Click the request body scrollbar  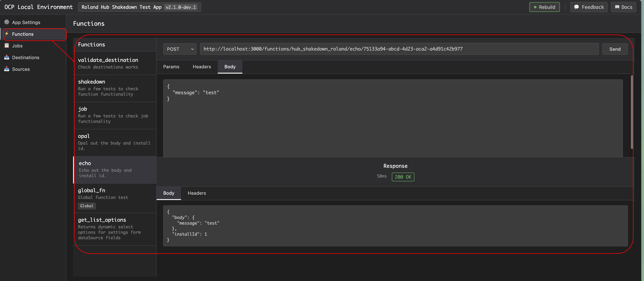632,112
